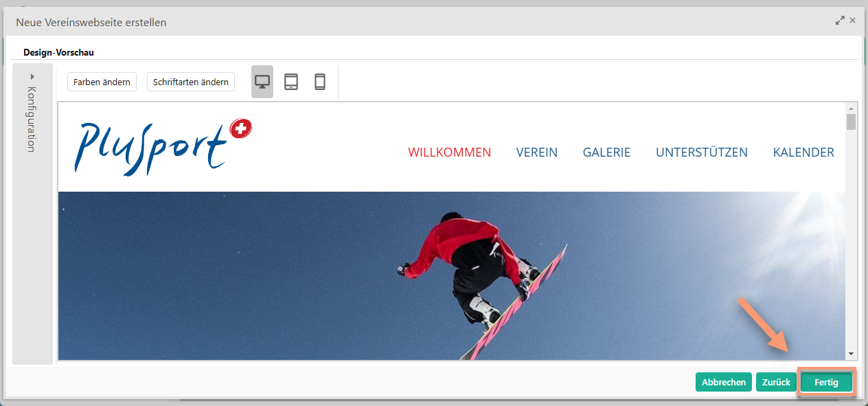This screenshot has height=406, width=868.
Task: Click the preview scrollbar down arrow
Action: click(x=852, y=354)
